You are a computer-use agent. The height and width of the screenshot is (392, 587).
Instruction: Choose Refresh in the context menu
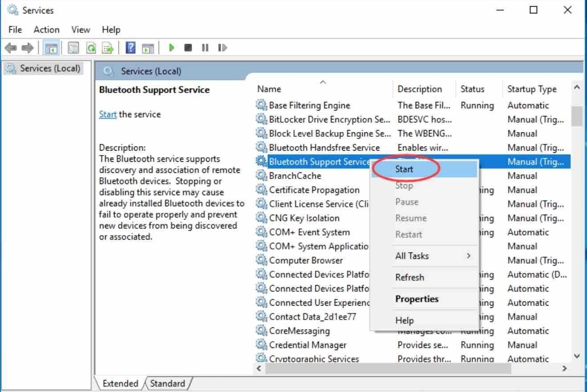pos(424,277)
